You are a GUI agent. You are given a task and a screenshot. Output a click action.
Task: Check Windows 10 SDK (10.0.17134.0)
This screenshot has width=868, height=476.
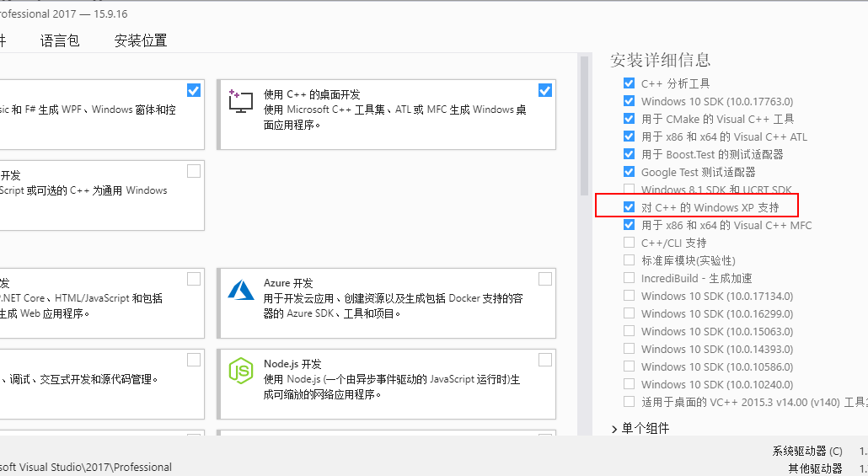[x=629, y=296]
